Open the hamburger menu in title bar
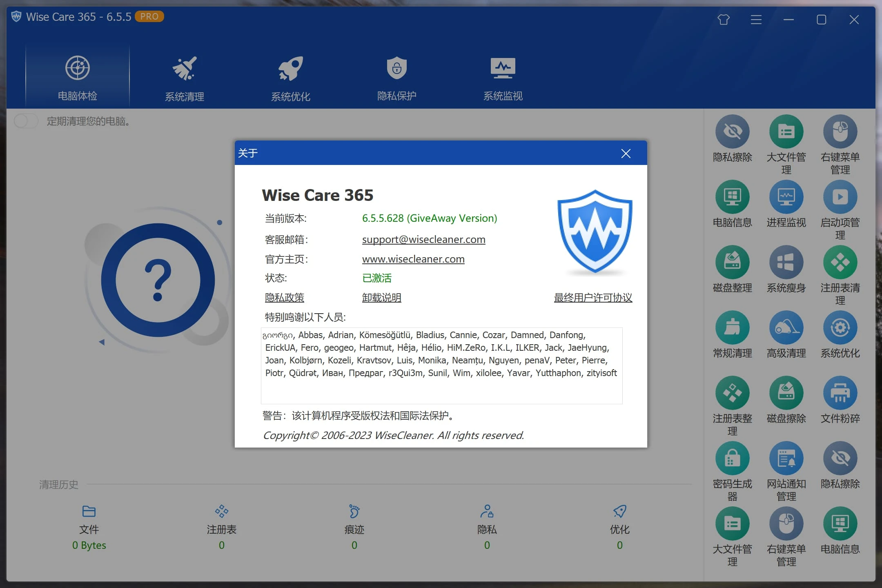The height and width of the screenshot is (588, 882). [756, 19]
